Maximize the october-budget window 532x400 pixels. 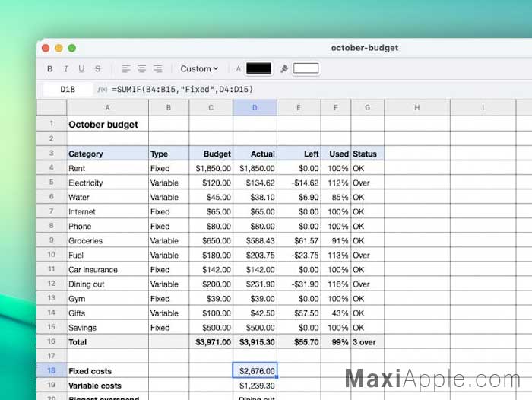pyautogui.click(x=72, y=48)
